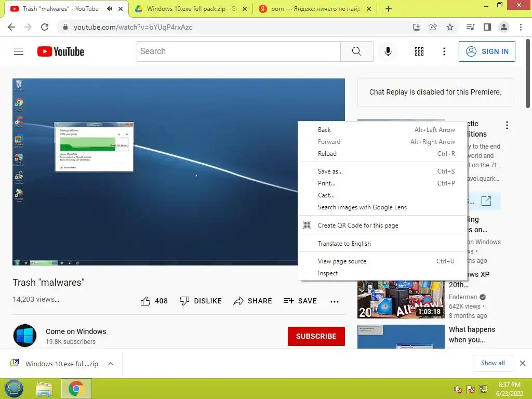Screen dimensions: 532x399
Task: Subscribe to Come on Windows
Action: (x=316, y=336)
